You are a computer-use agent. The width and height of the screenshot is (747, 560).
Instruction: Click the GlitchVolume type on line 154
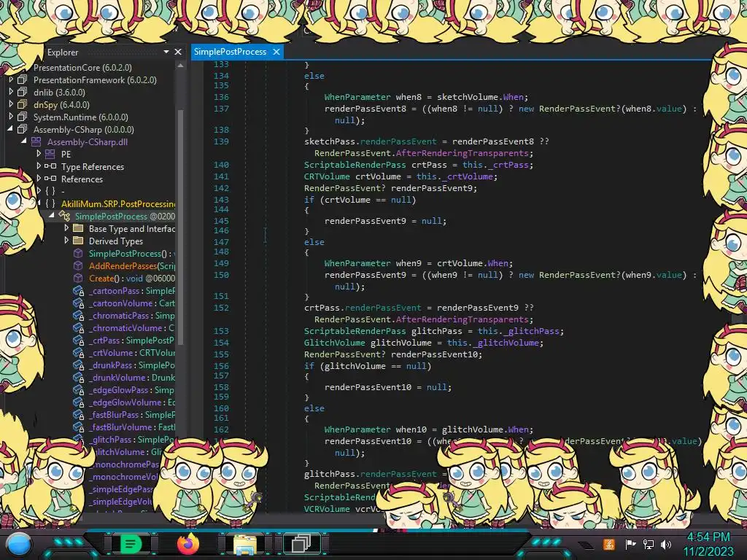(334, 343)
